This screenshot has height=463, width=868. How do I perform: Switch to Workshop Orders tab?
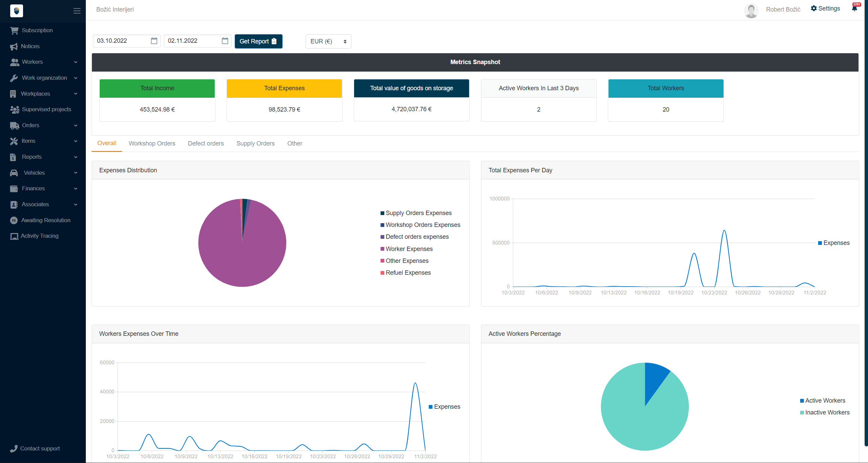(x=152, y=143)
